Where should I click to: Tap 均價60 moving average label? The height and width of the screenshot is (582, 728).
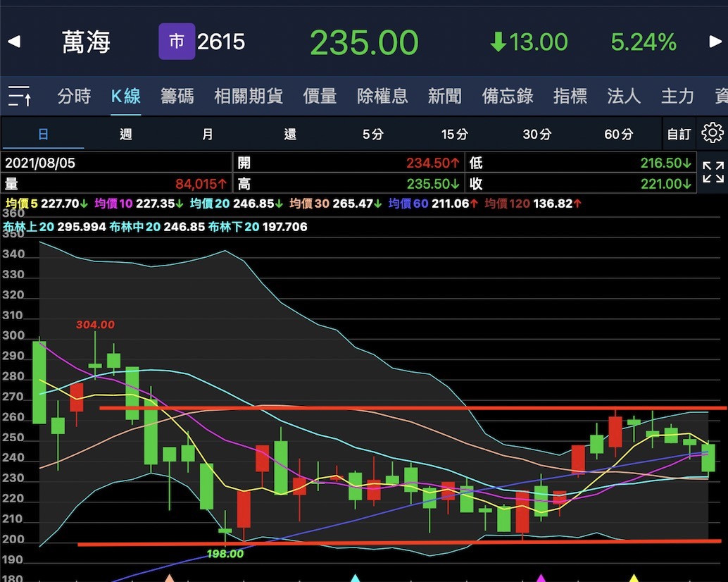click(408, 204)
